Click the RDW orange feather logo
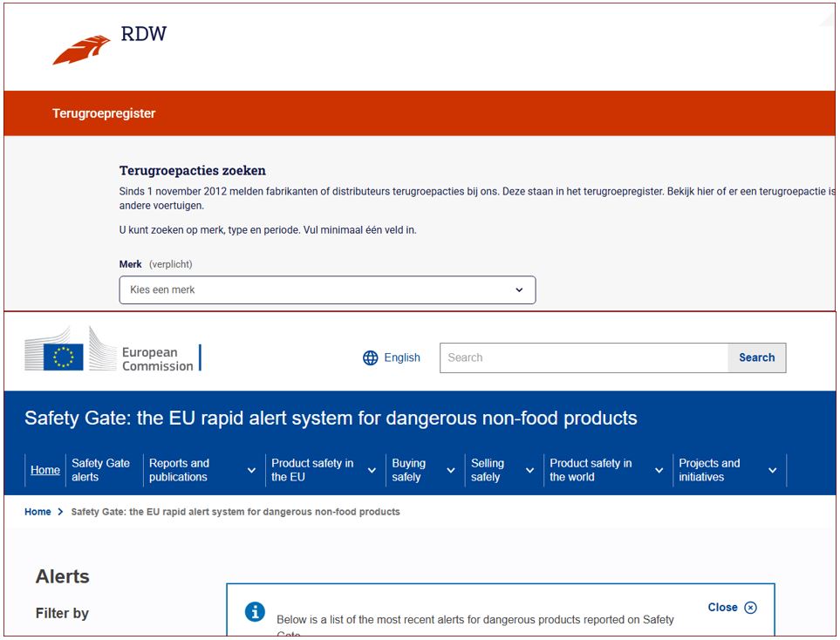840x640 pixels. pyautogui.click(x=81, y=50)
